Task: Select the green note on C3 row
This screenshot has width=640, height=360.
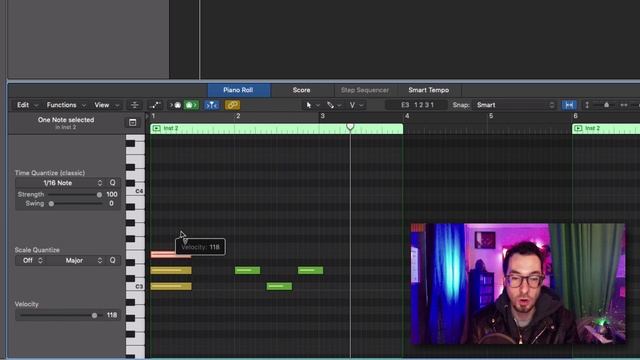Action: coord(279,287)
